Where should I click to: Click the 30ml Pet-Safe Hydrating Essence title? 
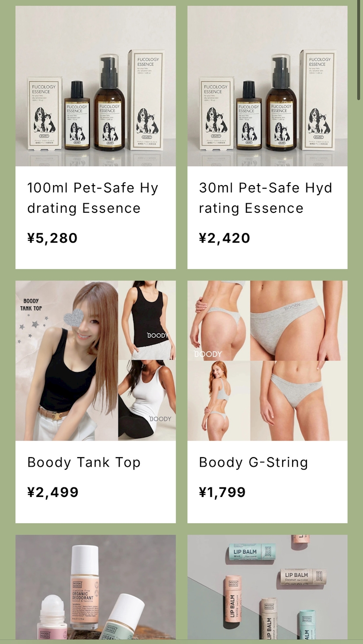click(x=265, y=198)
